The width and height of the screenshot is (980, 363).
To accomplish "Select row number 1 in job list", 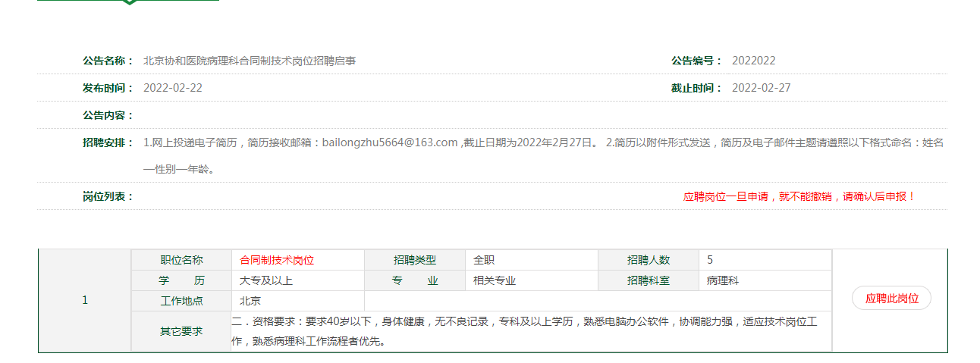I will pyautogui.click(x=85, y=300).
